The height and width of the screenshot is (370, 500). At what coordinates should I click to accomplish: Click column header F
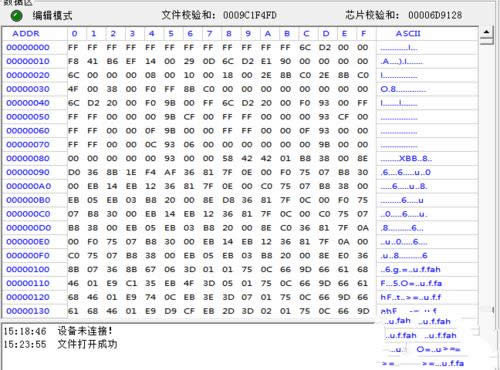tap(364, 34)
